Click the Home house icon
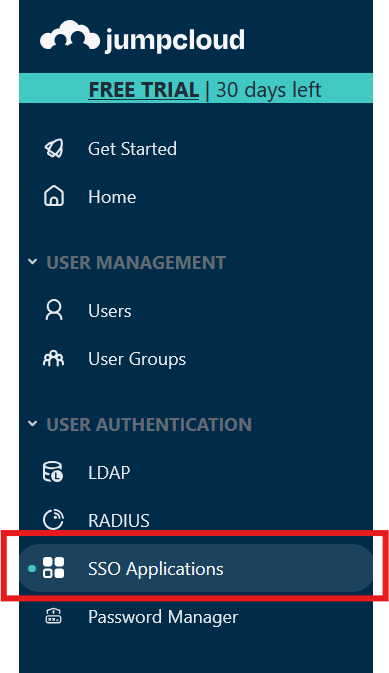The width and height of the screenshot is (389, 673). (x=54, y=197)
